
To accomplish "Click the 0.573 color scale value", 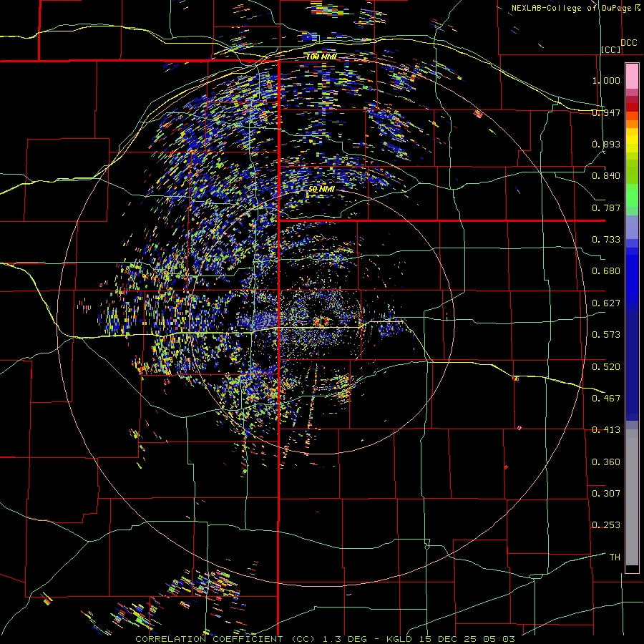I will click(x=606, y=335).
